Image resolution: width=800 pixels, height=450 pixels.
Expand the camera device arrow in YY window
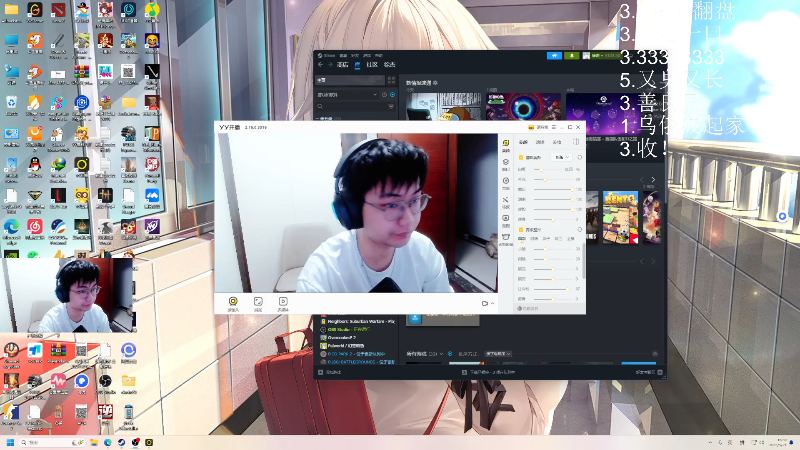point(492,304)
